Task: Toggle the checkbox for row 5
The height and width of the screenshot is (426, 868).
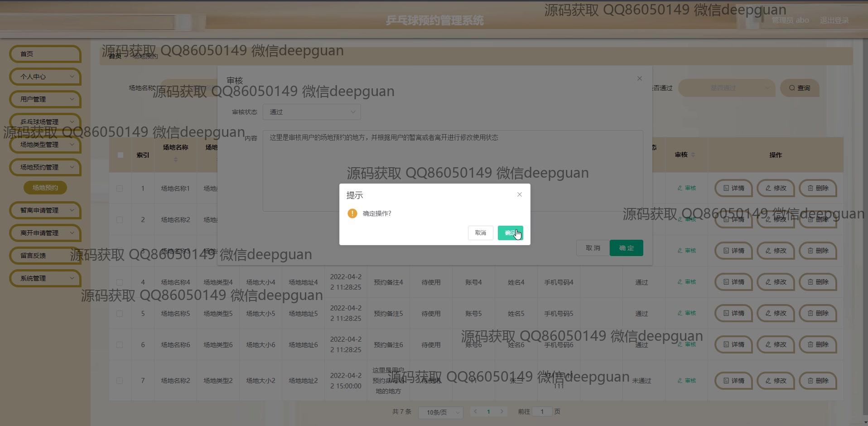Action: pos(120,314)
